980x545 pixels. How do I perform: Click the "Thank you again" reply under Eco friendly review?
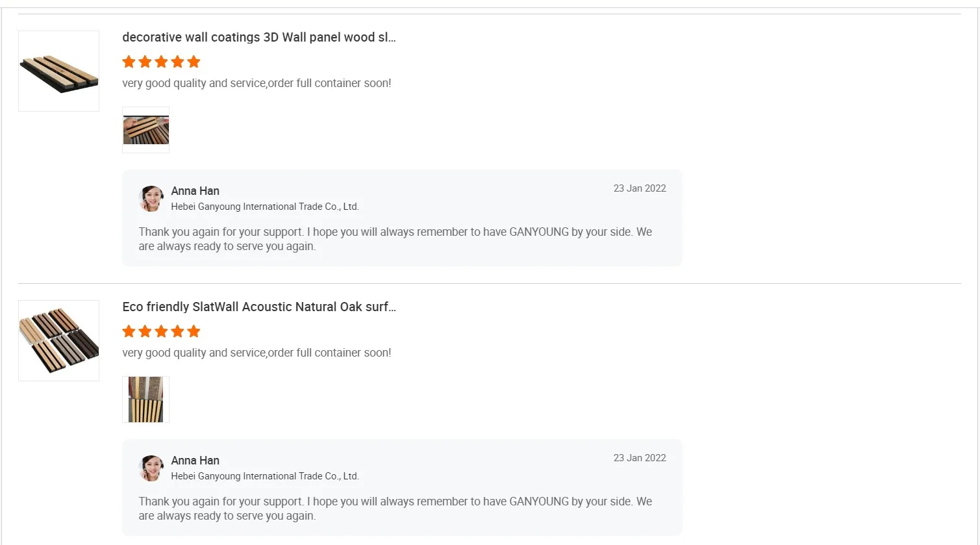[x=395, y=509]
